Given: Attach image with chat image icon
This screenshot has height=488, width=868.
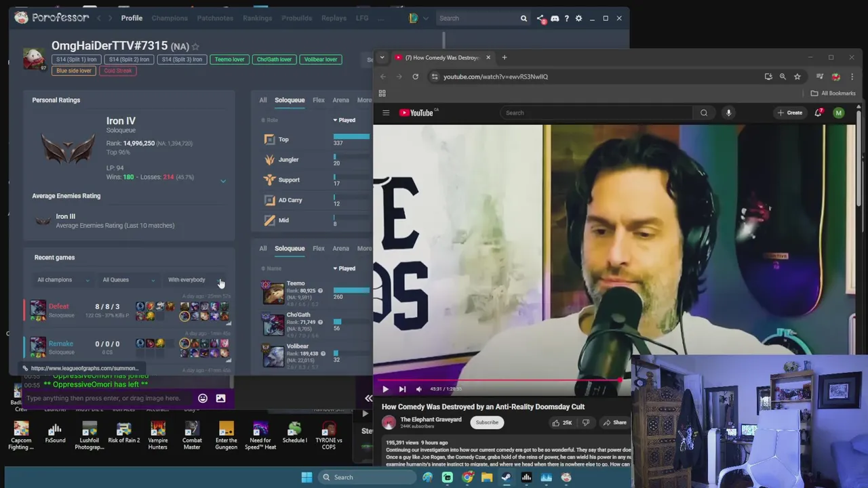Looking at the screenshot, I should [x=220, y=399].
